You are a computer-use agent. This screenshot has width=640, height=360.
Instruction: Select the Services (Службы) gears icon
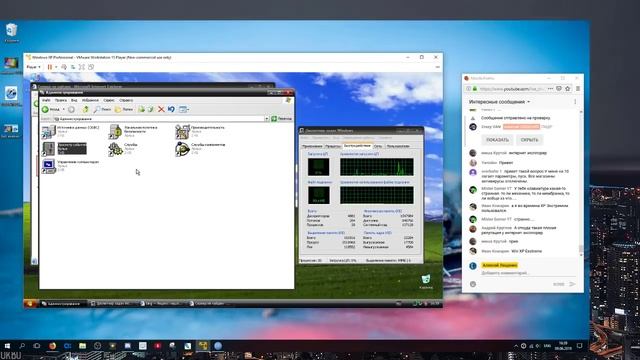point(116,149)
